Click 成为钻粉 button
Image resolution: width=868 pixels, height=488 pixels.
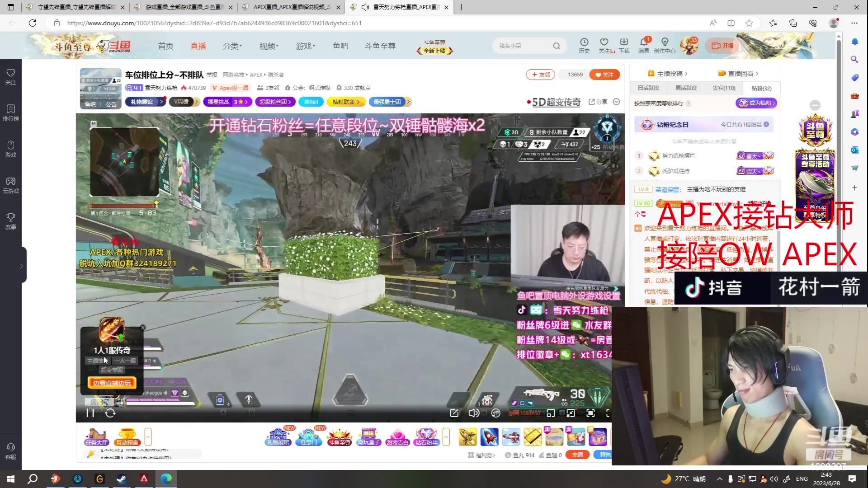point(756,103)
